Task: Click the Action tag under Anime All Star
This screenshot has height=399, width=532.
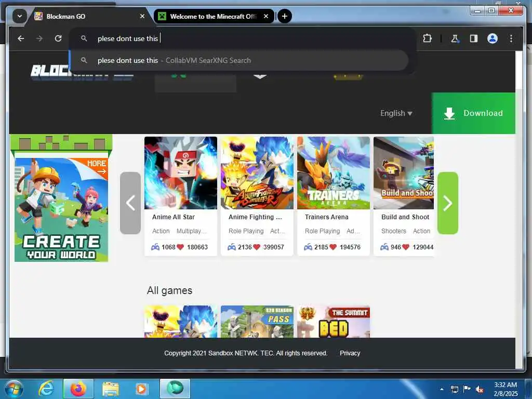Action: coord(161,231)
